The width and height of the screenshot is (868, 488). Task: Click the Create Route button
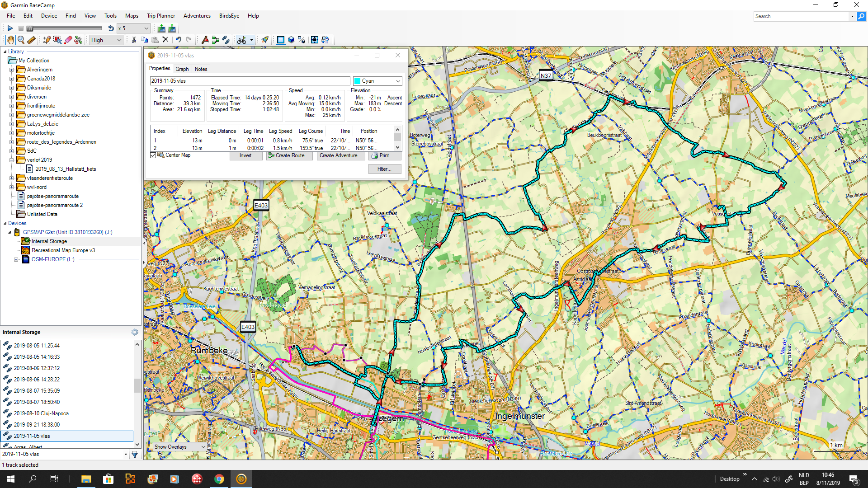point(289,155)
